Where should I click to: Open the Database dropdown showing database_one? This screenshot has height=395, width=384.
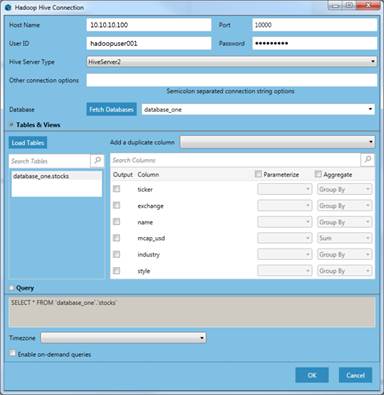(258, 109)
